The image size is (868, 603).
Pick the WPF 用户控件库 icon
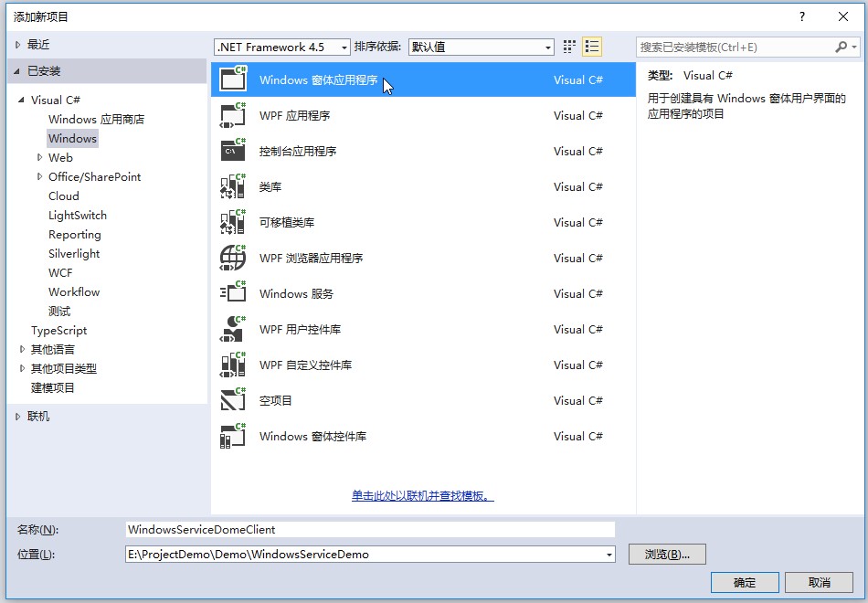tap(233, 330)
